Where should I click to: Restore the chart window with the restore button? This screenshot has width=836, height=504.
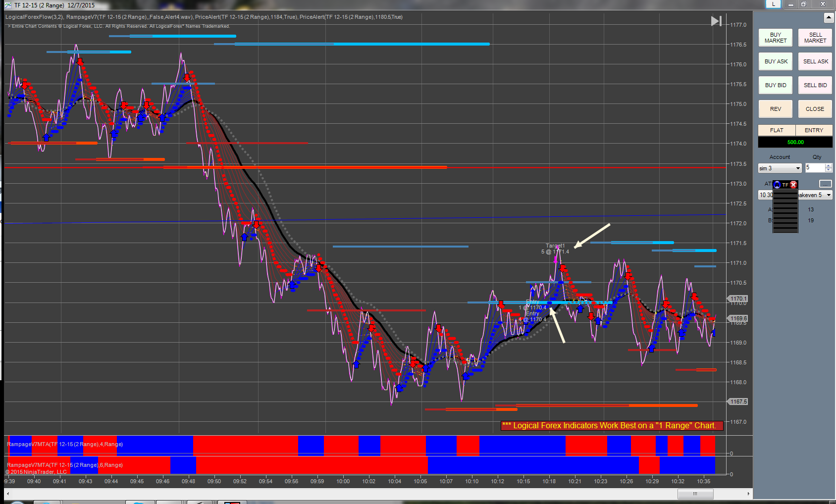point(804,4)
